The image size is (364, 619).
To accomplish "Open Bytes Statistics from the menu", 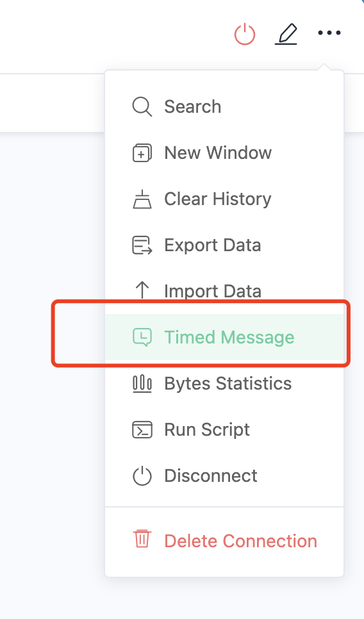I will (224, 384).
